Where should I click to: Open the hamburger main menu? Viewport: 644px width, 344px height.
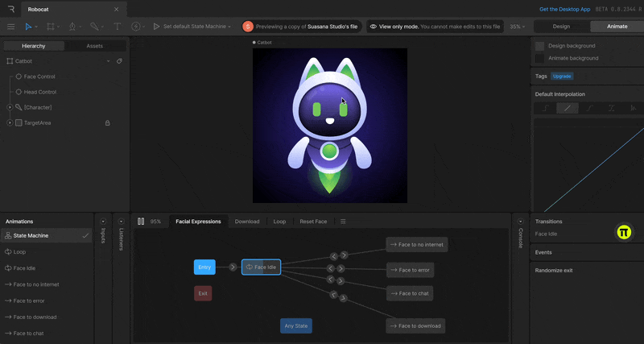pos(10,27)
